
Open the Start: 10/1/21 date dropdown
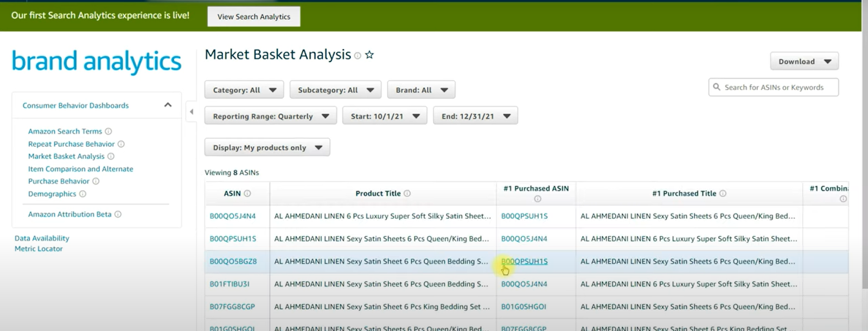click(385, 116)
